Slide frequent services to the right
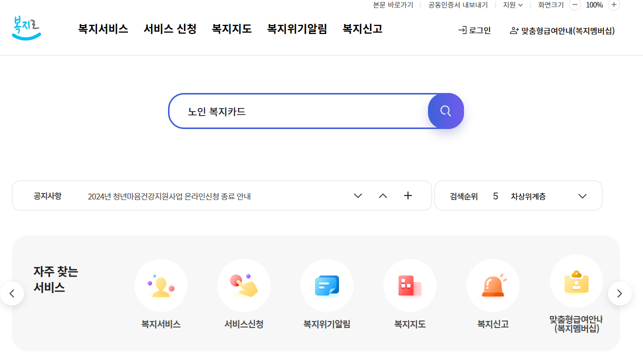643x364 pixels. click(x=620, y=293)
